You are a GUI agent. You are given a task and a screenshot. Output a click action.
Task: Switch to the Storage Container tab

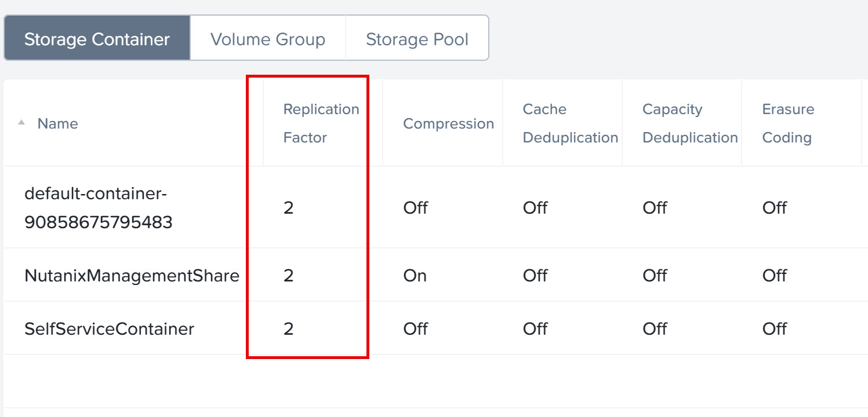[97, 39]
